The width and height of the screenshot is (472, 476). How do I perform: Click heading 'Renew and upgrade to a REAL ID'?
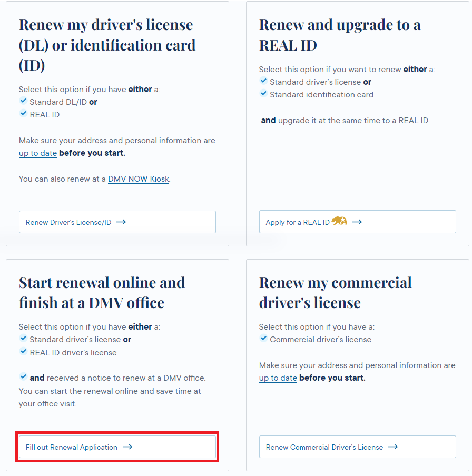pyautogui.click(x=340, y=35)
